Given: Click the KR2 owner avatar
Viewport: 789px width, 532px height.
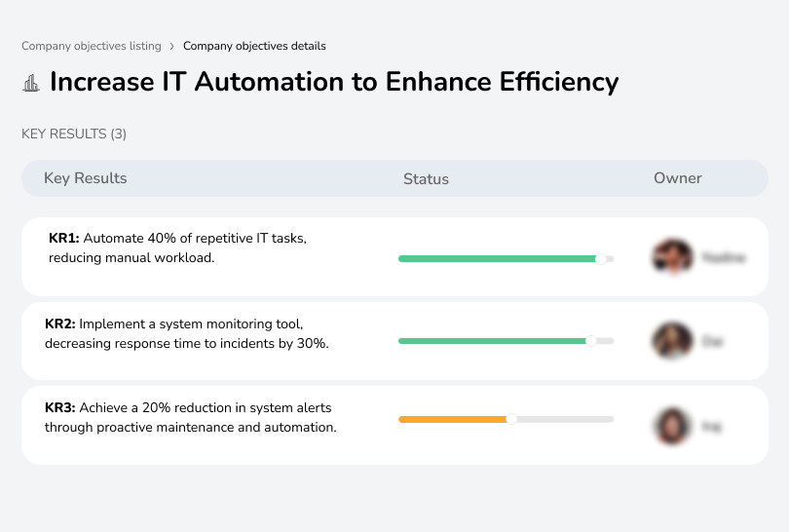Looking at the screenshot, I should tap(672, 341).
